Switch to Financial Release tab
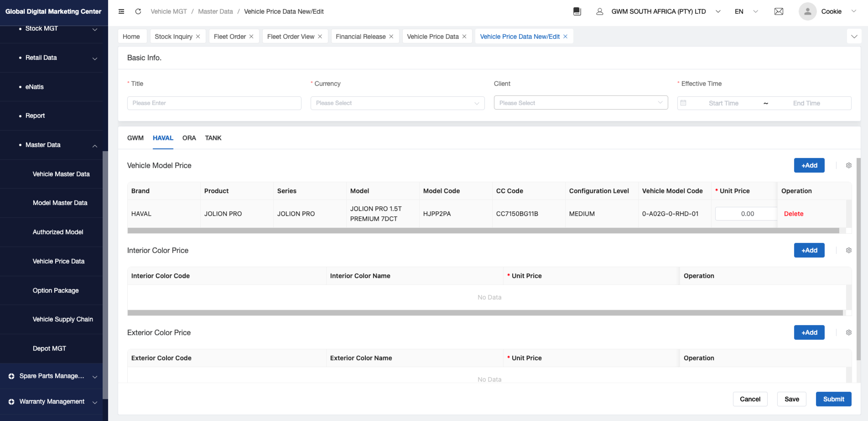Screen dimensions: 868x421 coord(361,37)
